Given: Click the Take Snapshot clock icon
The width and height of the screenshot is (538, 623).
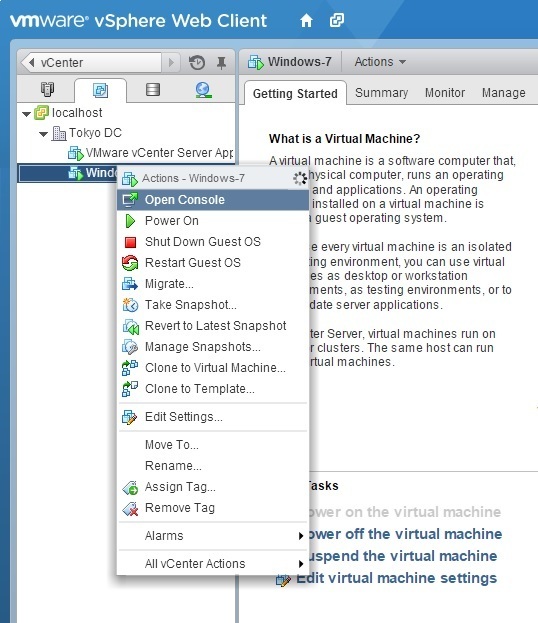Looking at the screenshot, I should pyautogui.click(x=130, y=305).
